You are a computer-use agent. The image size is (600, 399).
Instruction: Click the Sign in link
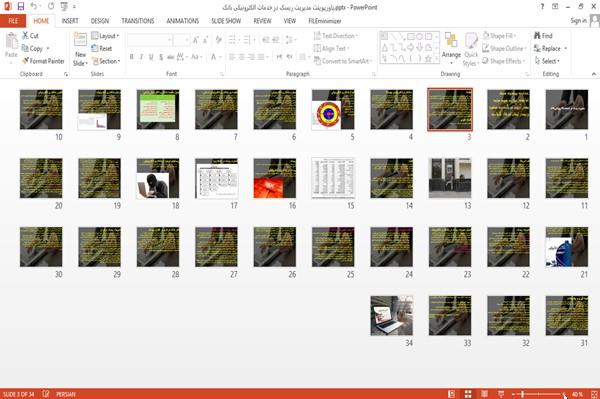coord(578,21)
